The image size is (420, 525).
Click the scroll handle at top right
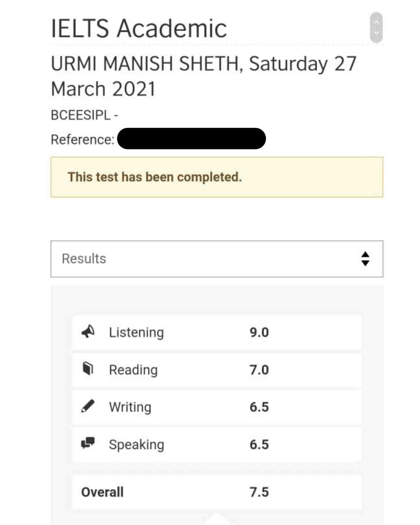coord(376,27)
